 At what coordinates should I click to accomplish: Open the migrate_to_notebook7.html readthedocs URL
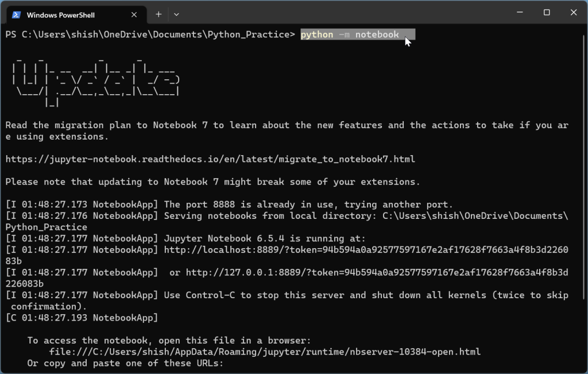point(210,159)
